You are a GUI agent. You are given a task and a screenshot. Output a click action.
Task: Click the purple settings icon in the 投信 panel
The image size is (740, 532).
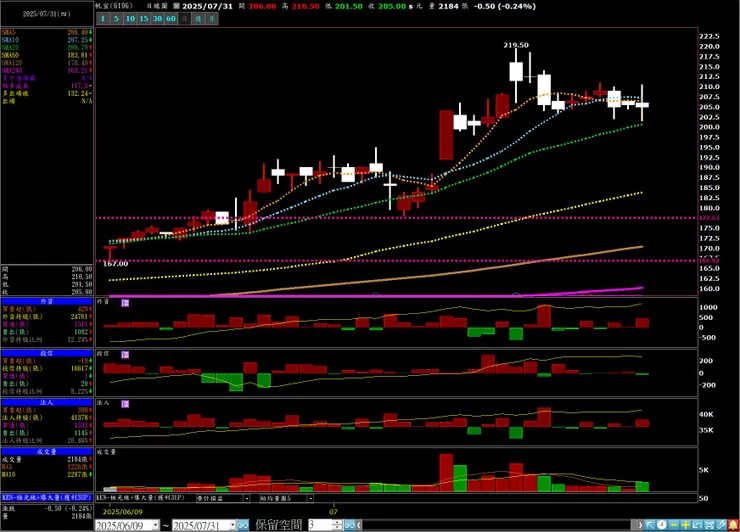click(x=125, y=355)
